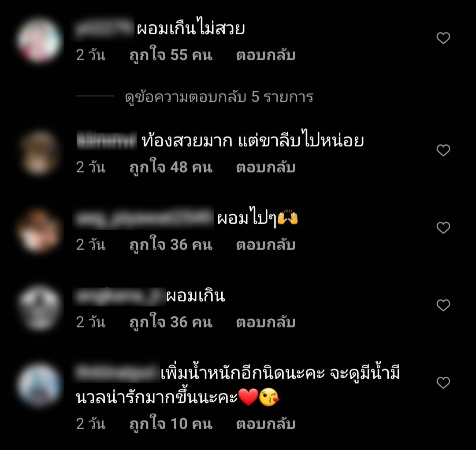Screen dimensions: 476x450
Task: Like the comment 'ผอมเกินไม่สวย' with heart
Action: tap(443, 38)
